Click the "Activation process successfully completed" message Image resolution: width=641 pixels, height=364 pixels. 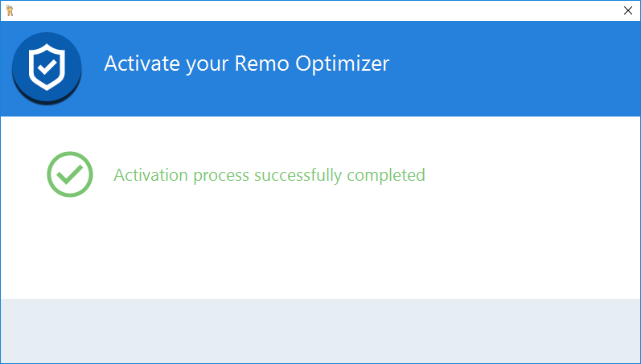(269, 174)
